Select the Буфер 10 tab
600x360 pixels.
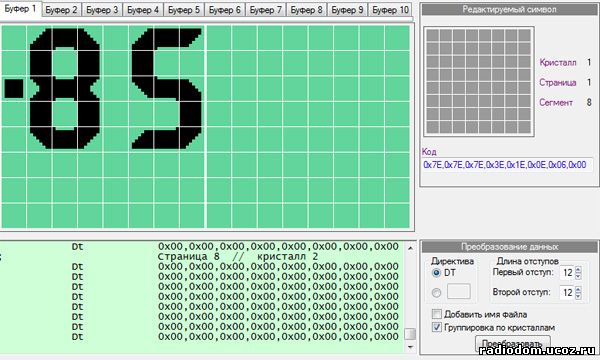pos(390,10)
